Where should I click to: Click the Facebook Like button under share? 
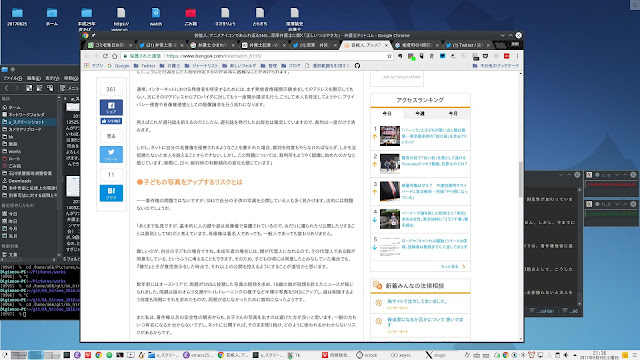pyautogui.click(x=111, y=121)
